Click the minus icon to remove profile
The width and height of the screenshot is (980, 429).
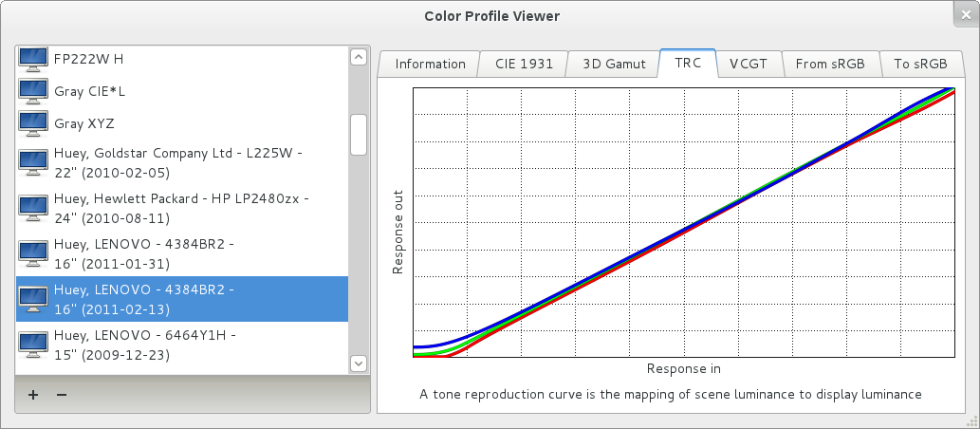pos(62,395)
